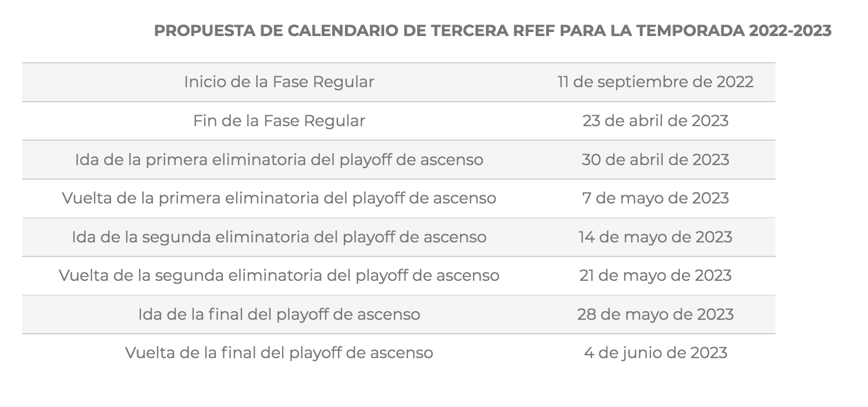Click the date 21 de mayo de 2023

[x=655, y=276]
